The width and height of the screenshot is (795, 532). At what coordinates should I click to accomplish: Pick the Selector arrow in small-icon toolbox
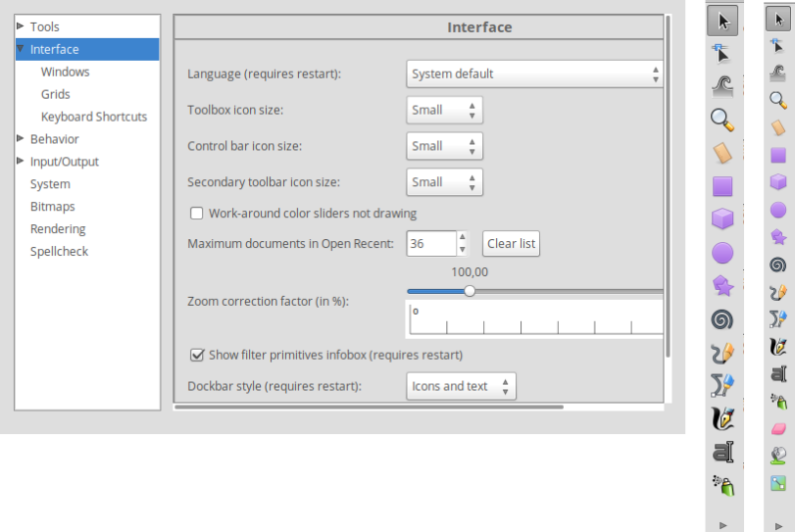[778, 20]
